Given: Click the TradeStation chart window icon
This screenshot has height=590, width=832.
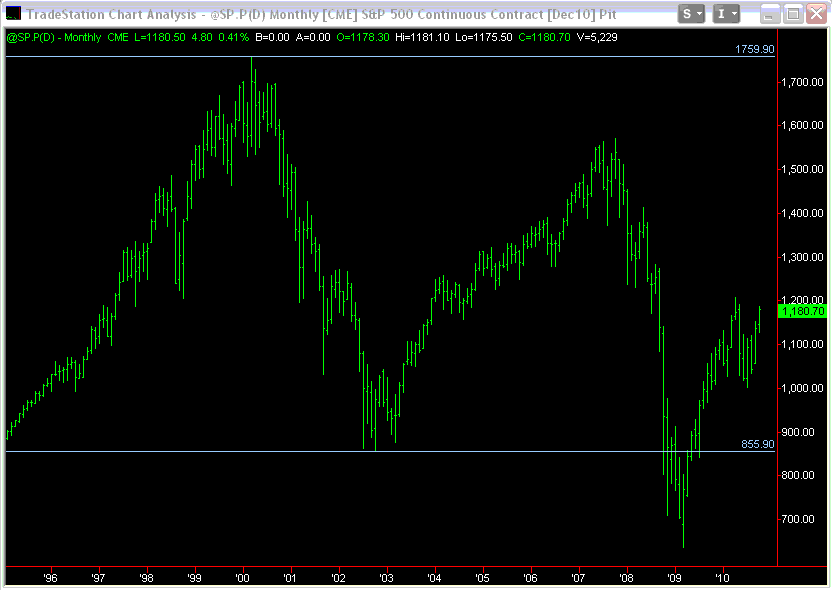Looking at the screenshot, I should point(13,13).
